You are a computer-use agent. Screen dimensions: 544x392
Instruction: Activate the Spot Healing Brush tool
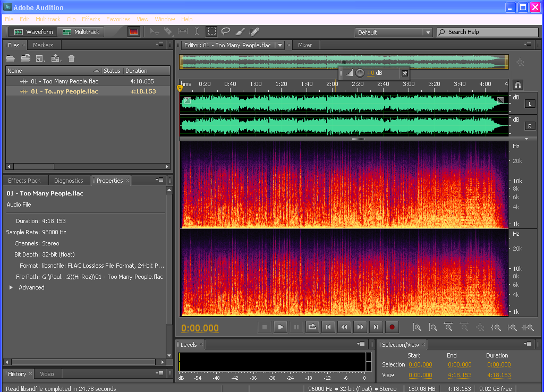(x=254, y=32)
